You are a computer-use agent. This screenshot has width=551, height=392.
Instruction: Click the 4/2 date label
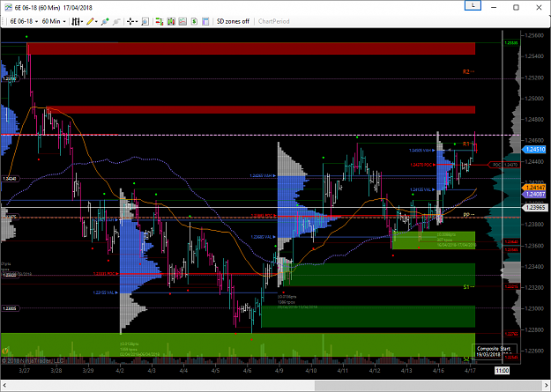[120, 370]
